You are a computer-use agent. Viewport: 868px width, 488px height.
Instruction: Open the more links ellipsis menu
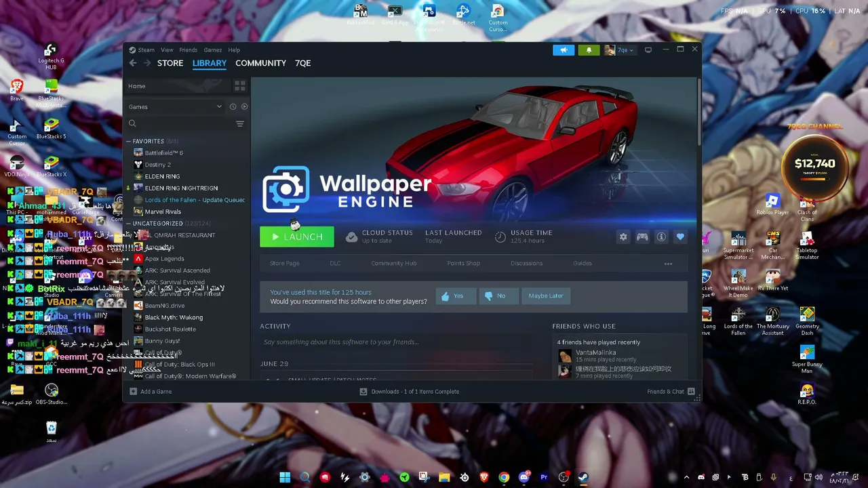(x=668, y=264)
